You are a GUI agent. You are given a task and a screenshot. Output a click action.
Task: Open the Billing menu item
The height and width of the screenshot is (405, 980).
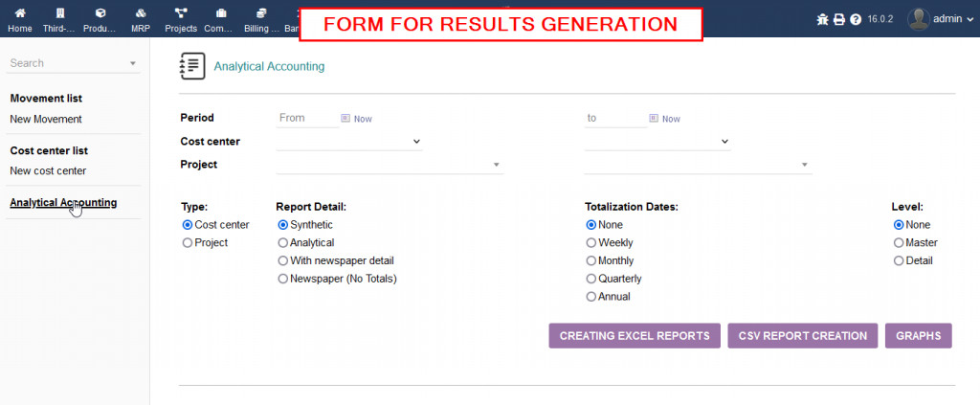click(x=256, y=20)
